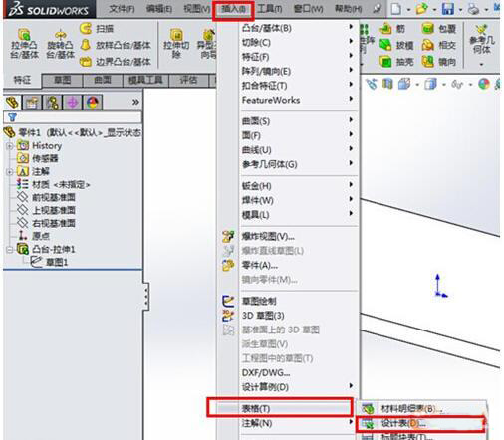Select the Shell (抽壳) tool icon
The width and height of the screenshot is (504, 440).
[x=385, y=62]
